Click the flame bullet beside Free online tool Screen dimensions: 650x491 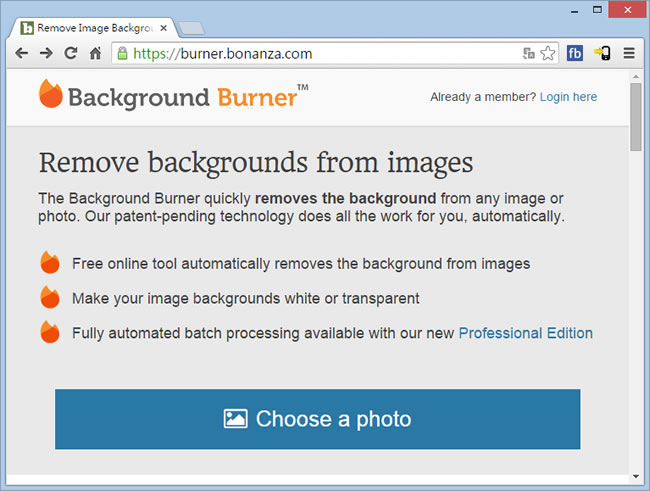pyautogui.click(x=50, y=263)
